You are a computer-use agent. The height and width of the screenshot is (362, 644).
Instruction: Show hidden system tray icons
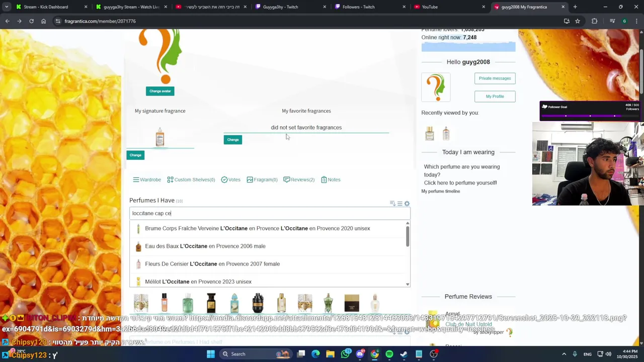tap(563, 354)
